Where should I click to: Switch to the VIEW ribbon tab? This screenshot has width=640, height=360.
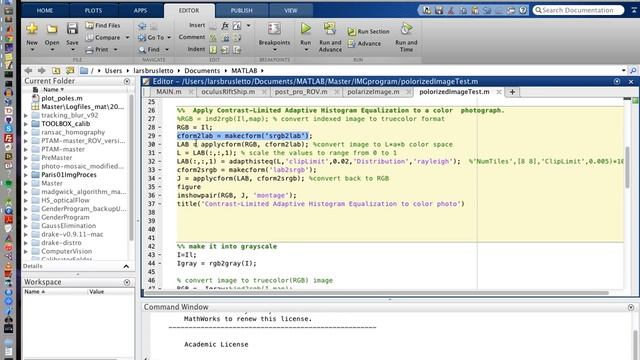(291, 11)
